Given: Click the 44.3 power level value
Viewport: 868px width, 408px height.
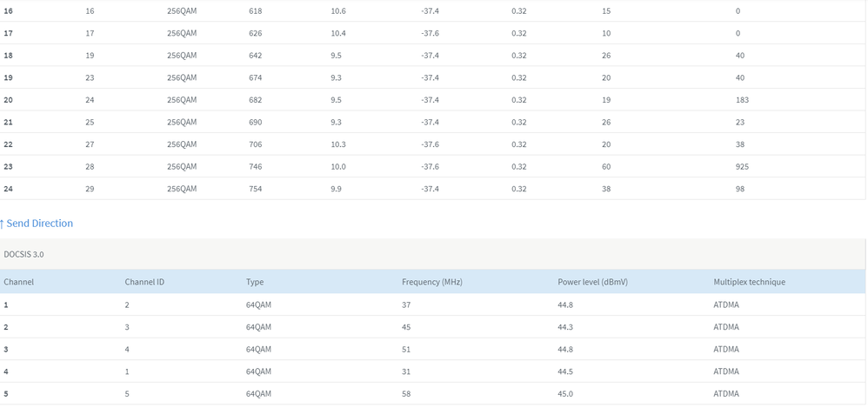Looking at the screenshot, I should pos(565,327).
